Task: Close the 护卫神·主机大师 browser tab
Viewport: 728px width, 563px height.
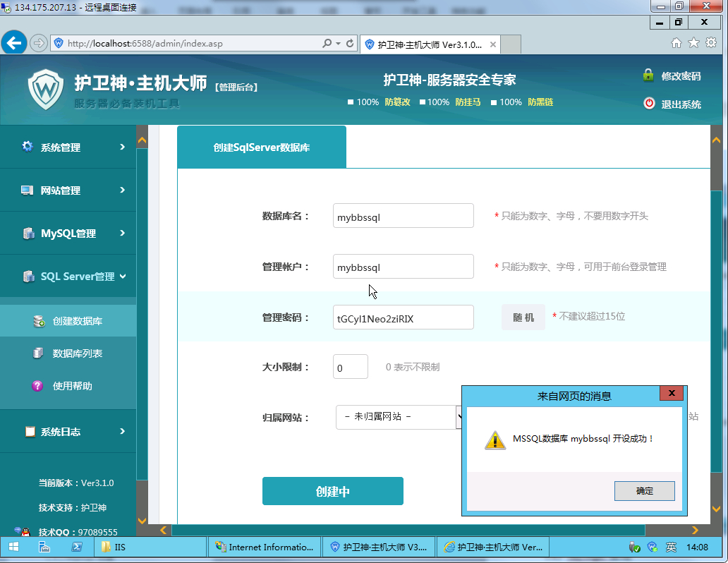Action: [492, 44]
